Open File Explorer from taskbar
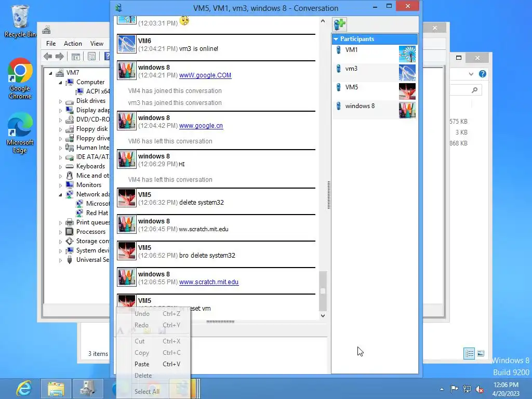Screen dimensions: 532x399 tap(56, 389)
